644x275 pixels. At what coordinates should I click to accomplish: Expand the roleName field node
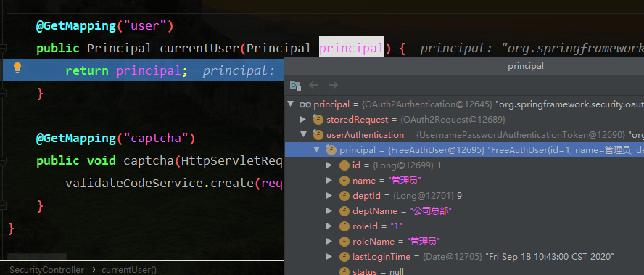[329, 242]
